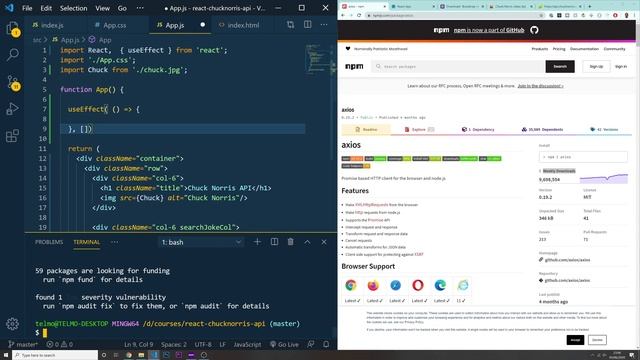The image size is (640, 360).
Task: Bookmark this page with the star icon
Action: pyautogui.click(x=541, y=16)
